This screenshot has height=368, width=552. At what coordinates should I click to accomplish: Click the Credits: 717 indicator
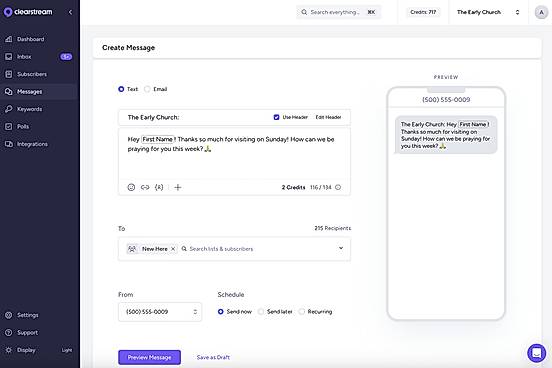coord(423,12)
